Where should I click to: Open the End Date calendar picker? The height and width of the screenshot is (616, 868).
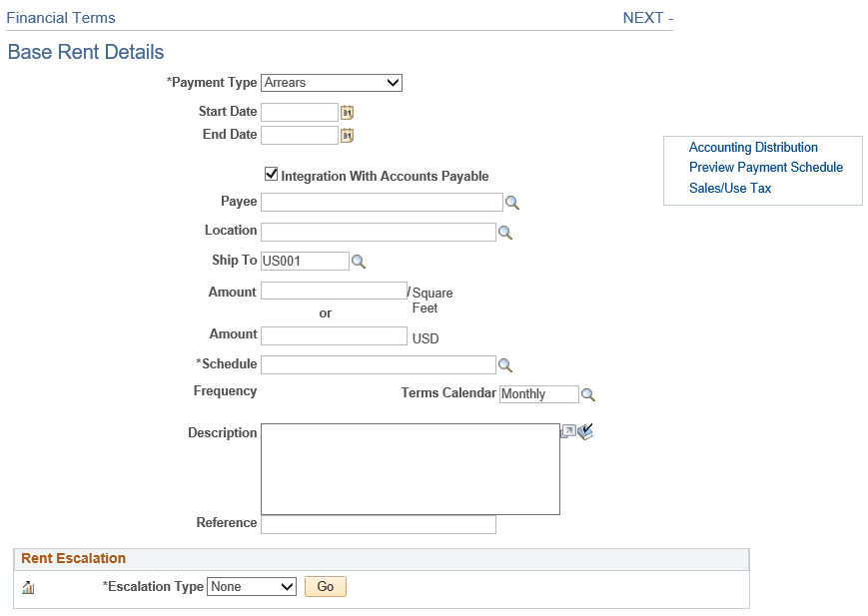point(347,134)
